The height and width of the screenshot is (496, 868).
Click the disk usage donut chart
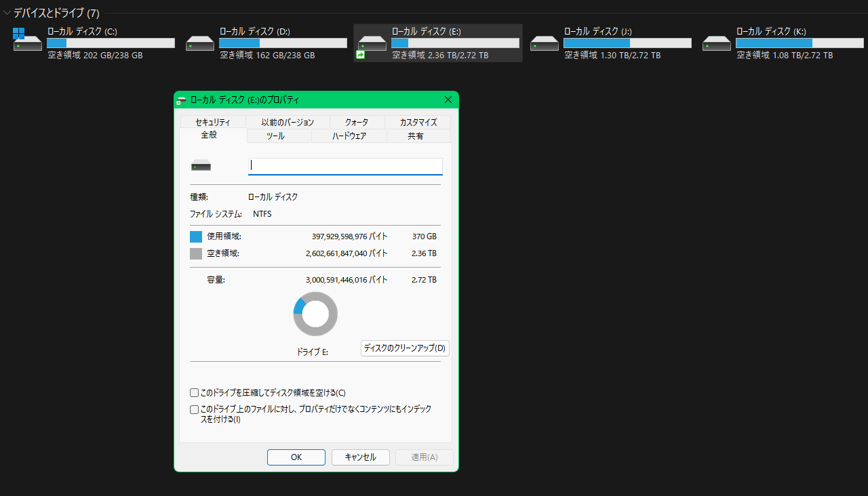(315, 314)
